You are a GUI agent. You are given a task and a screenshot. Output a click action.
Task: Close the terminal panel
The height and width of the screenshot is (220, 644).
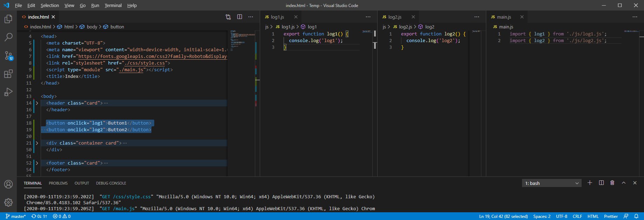tap(635, 183)
